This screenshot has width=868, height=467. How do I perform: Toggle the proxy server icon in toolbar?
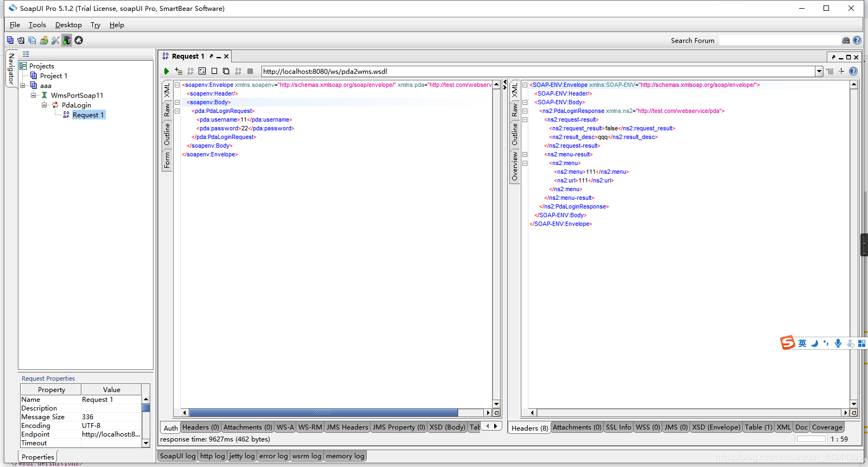tap(67, 40)
